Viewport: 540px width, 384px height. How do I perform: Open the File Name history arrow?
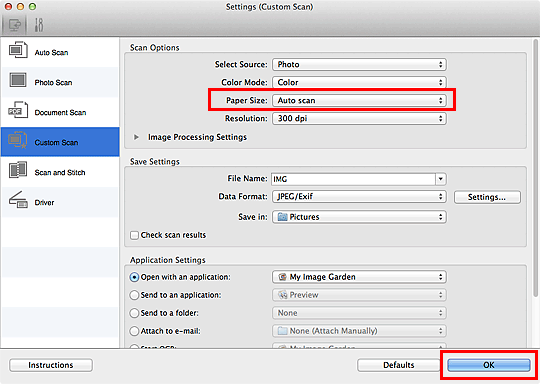coord(441,179)
